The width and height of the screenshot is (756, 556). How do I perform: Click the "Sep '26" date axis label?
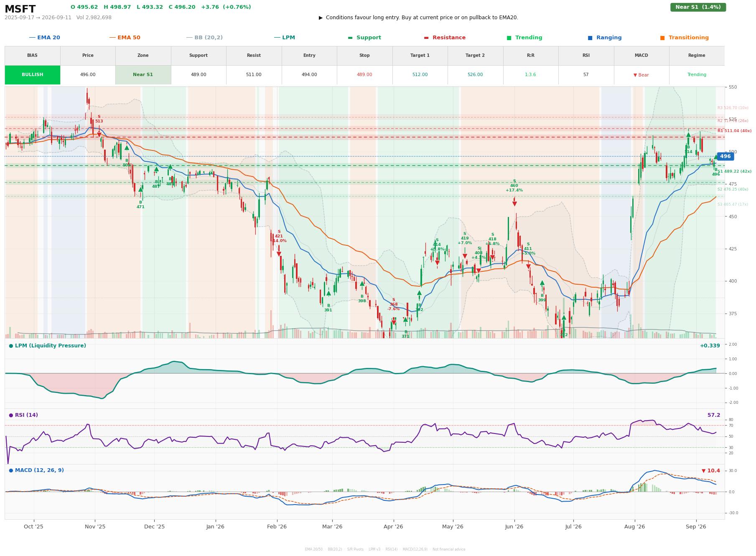(x=696, y=527)
